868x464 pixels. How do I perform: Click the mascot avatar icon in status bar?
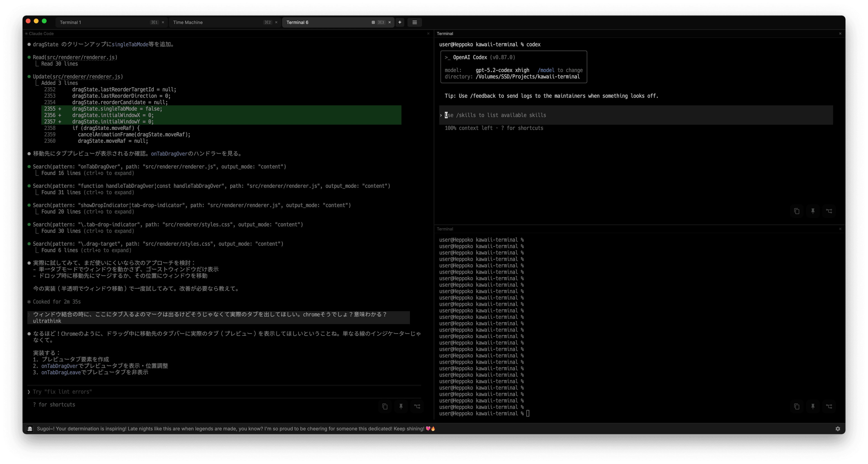point(30,429)
